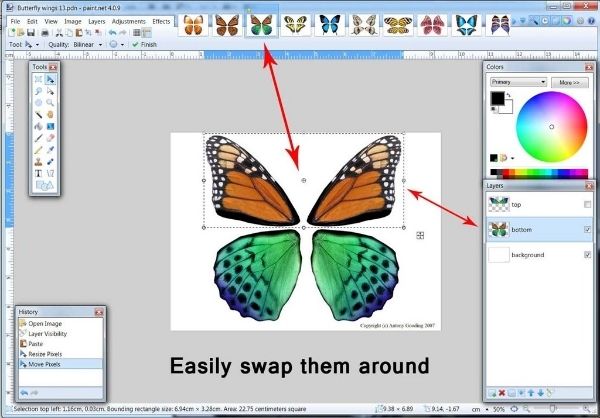
Task: Select the Recolor tool
Action: coord(50,162)
